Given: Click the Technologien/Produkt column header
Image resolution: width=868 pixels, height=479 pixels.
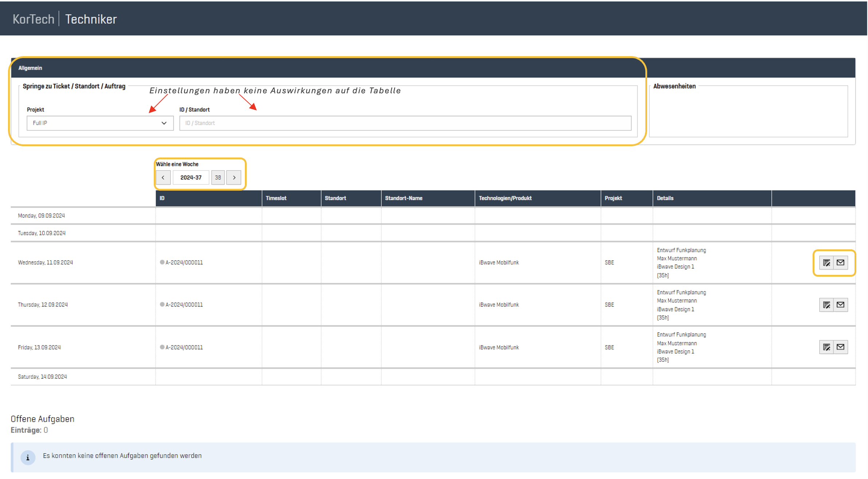Looking at the screenshot, I should (505, 198).
